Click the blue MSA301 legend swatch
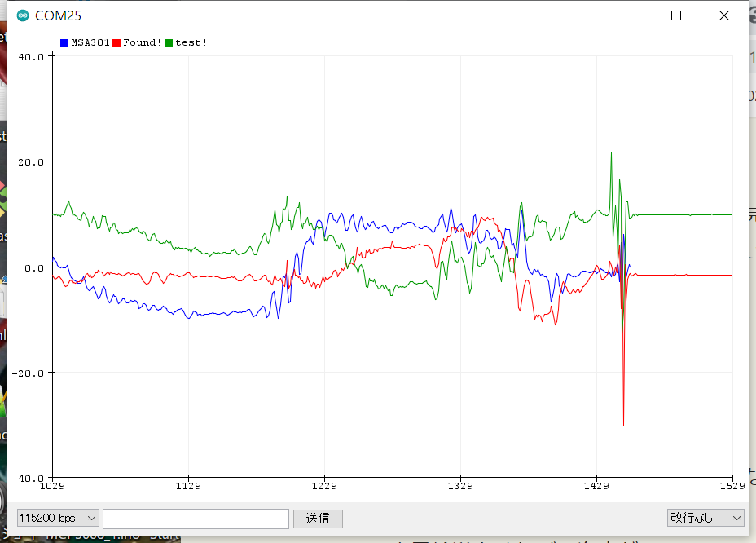This screenshot has height=543, width=756. point(64,42)
